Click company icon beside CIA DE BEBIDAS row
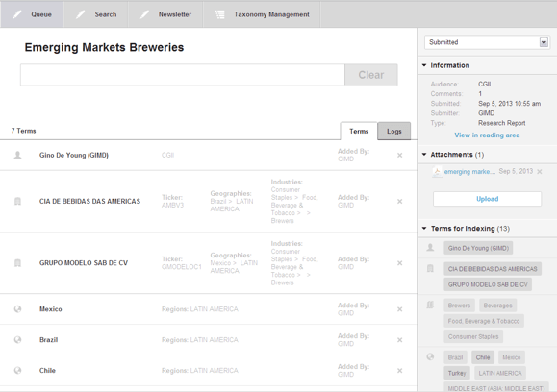Image resolution: width=557 pixels, height=392 pixels. coord(17,201)
